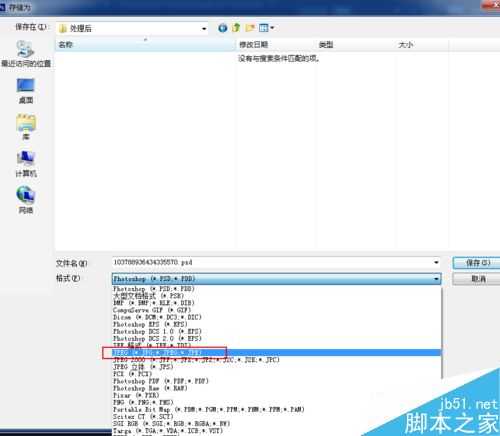The image size is (500, 436).
Task: Create a new folder
Action: (250, 28)
